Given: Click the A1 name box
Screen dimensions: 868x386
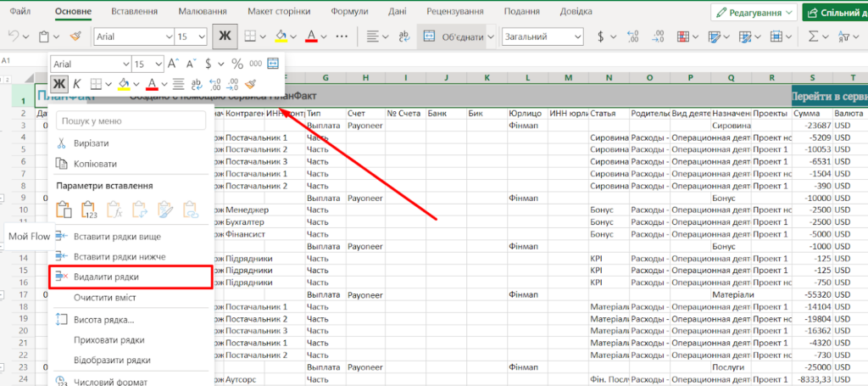Looking at the screenshot, I should click(x=7, y=60).
